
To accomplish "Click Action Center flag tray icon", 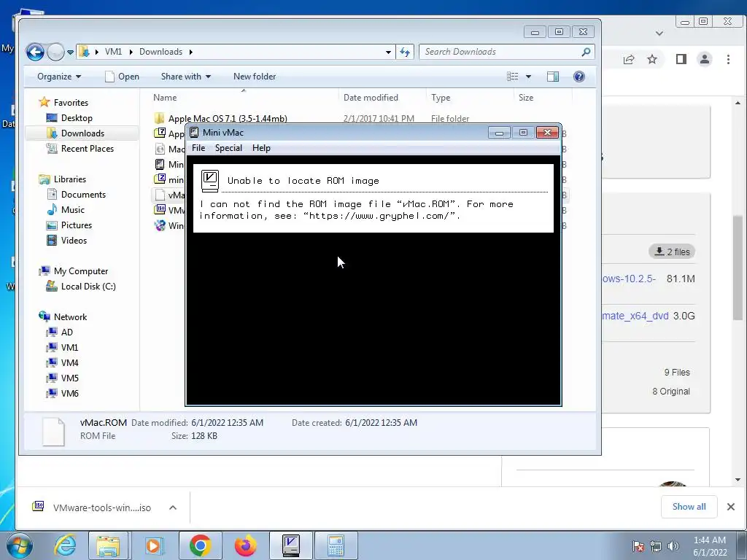I will click(x=638, y=545).
